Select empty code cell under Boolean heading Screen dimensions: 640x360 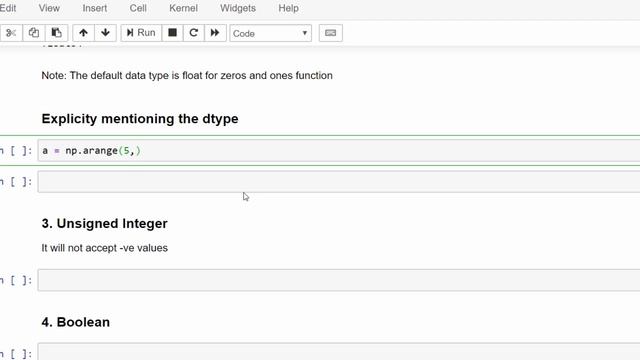click(339, 352)
